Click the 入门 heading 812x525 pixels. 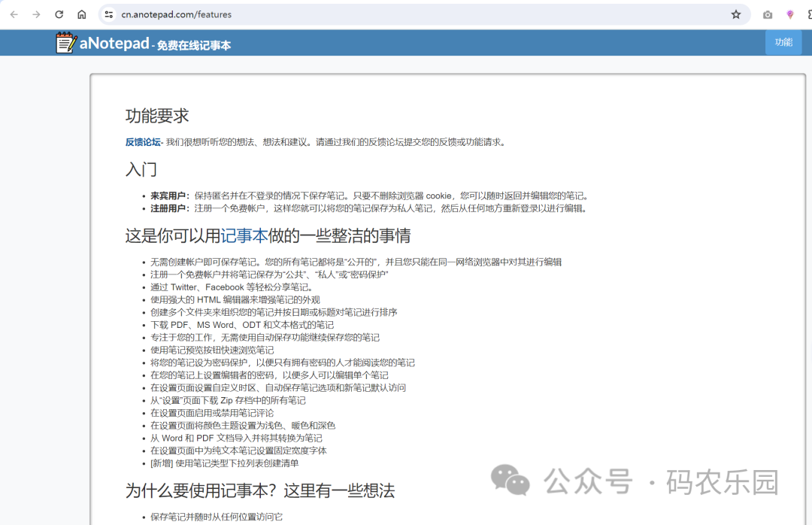coord(141,169)
